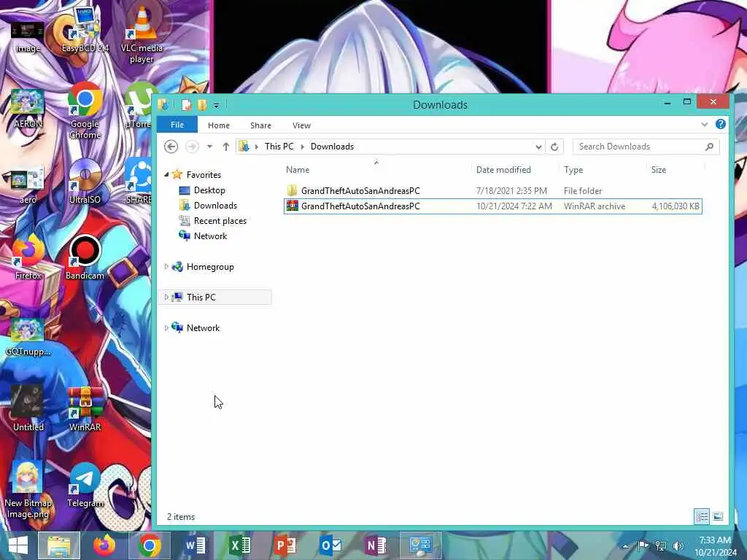Viewport: 747px width, 560px height.
Task: Expand the ribbon with the chevron
Action: tap(704, 125)
